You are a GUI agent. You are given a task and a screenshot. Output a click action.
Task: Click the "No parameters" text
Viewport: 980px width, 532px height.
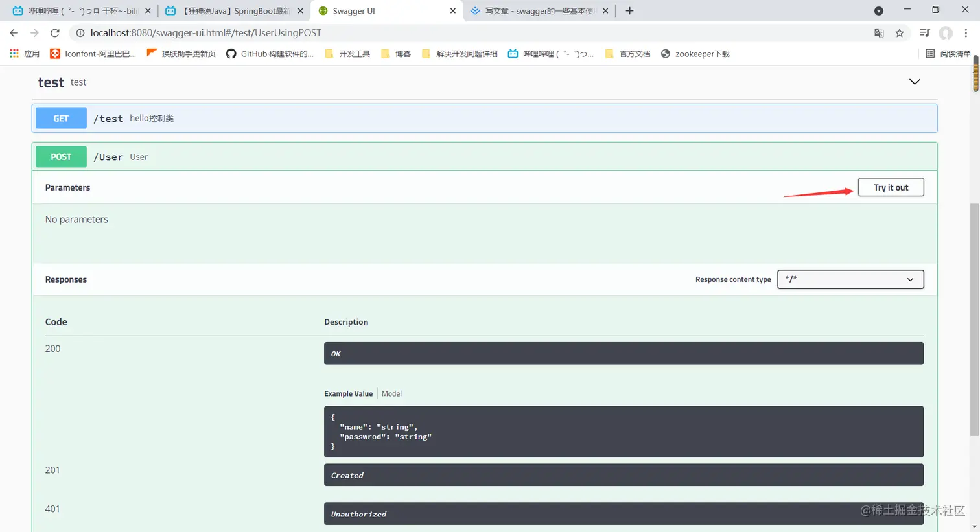[x=76, y=219]
